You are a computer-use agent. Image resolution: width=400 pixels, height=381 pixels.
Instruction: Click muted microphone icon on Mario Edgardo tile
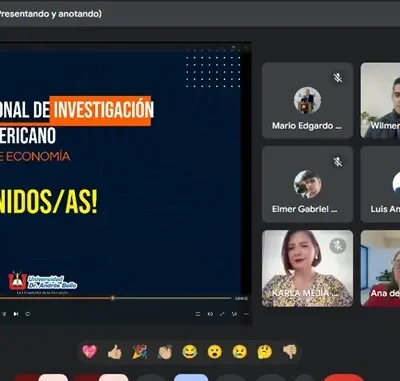tap(338, 78)
